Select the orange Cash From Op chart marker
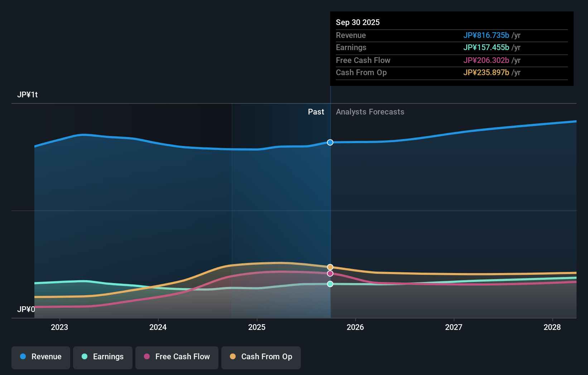The width and height of the screenshot is (588, 375). (330, 267)
